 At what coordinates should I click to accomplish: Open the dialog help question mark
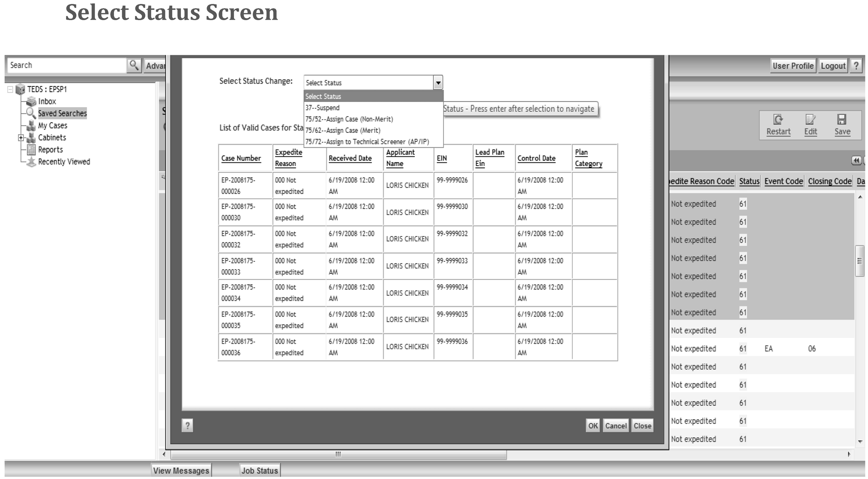click(187, 425)
